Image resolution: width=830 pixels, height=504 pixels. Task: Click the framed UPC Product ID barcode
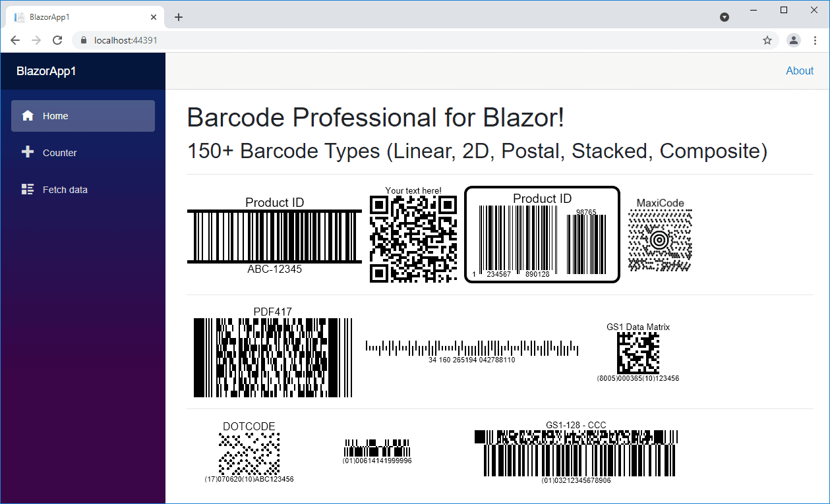click(543, 235)
